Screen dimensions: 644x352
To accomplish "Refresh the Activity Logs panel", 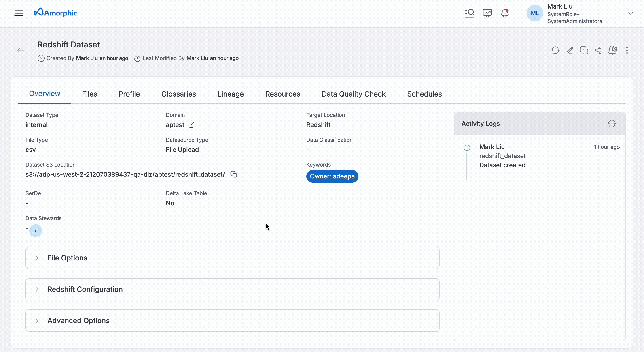I will 612,124.
